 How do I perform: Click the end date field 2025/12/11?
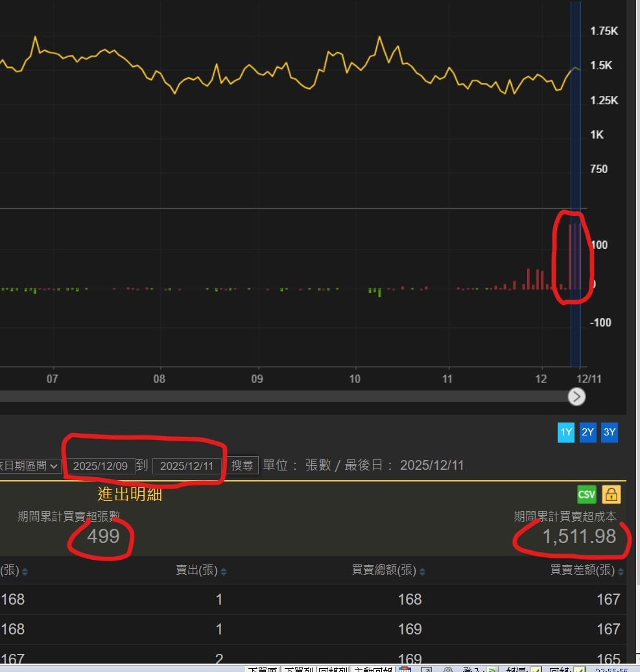pos(187,466)
